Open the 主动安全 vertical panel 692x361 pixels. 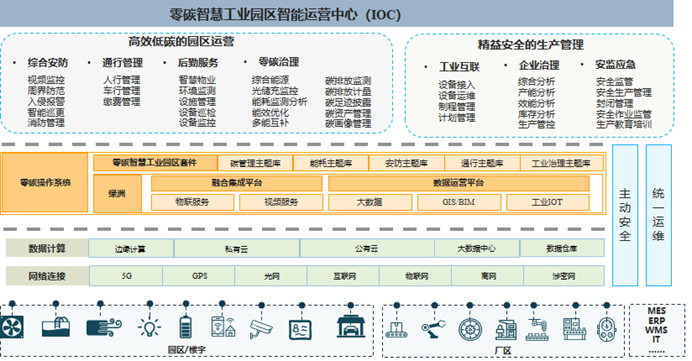pyautogui.click(x=625, y=215)
